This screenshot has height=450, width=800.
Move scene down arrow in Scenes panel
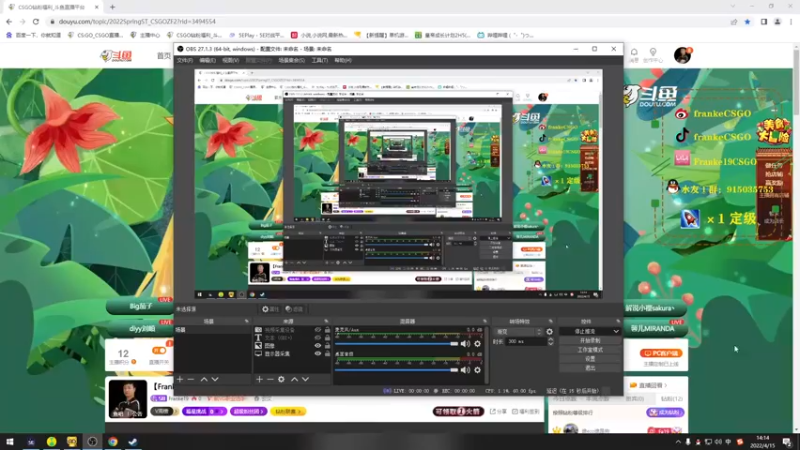point(215,379)
